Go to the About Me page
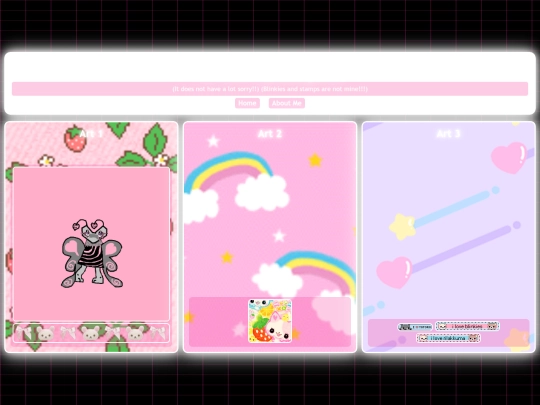Image resolution: width=540 pixels, height=405 pixels. [x=287, y=103]
